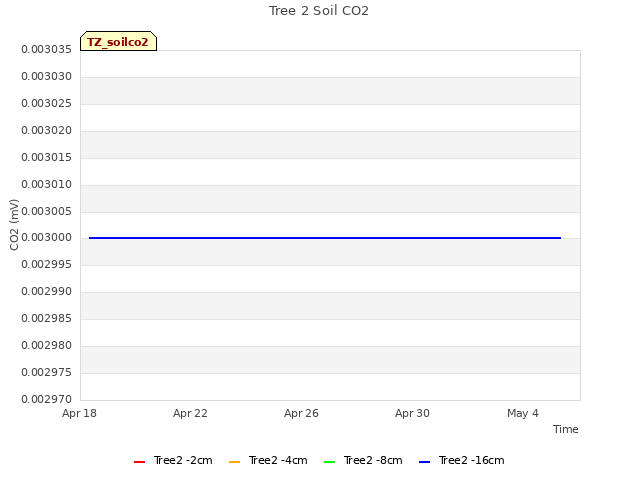Click the 0.003000 y-axis label

pos(47,238)
